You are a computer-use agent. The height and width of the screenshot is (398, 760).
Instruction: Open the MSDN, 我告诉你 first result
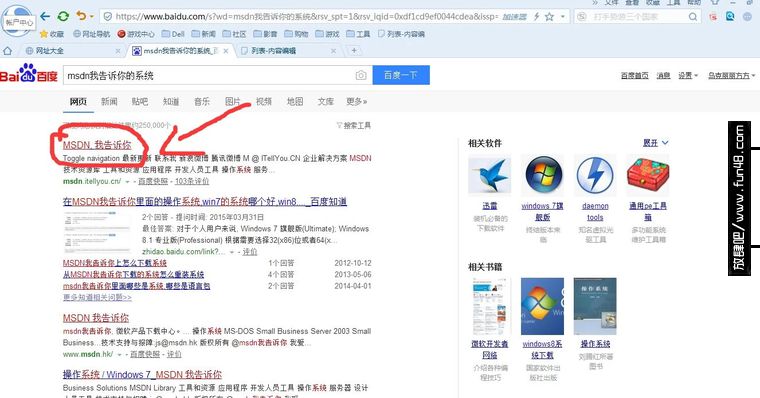pyautogui.click(x=97, y=144)
